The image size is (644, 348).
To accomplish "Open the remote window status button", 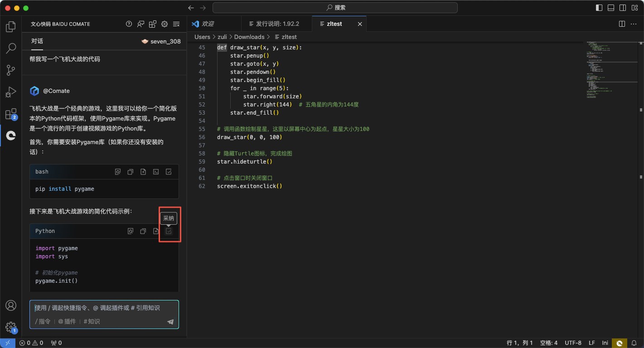I will (8, 343).
